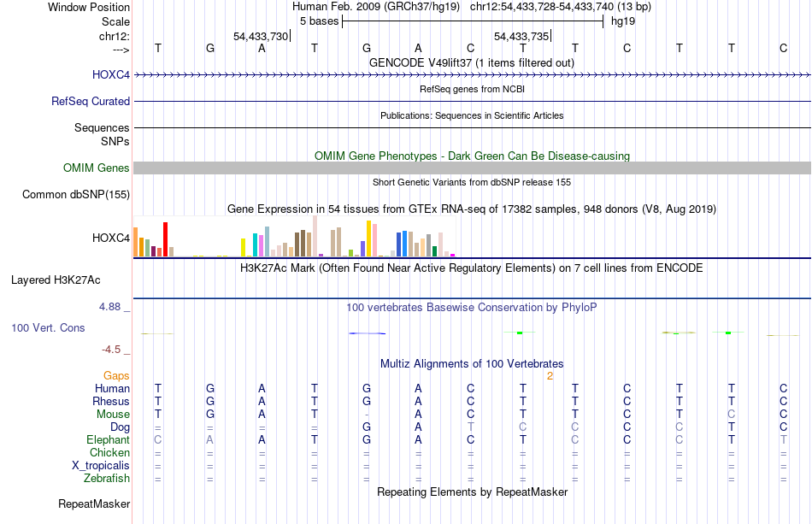Click the orange Gaps row label

pyautogui.click(x=116, y=375)
